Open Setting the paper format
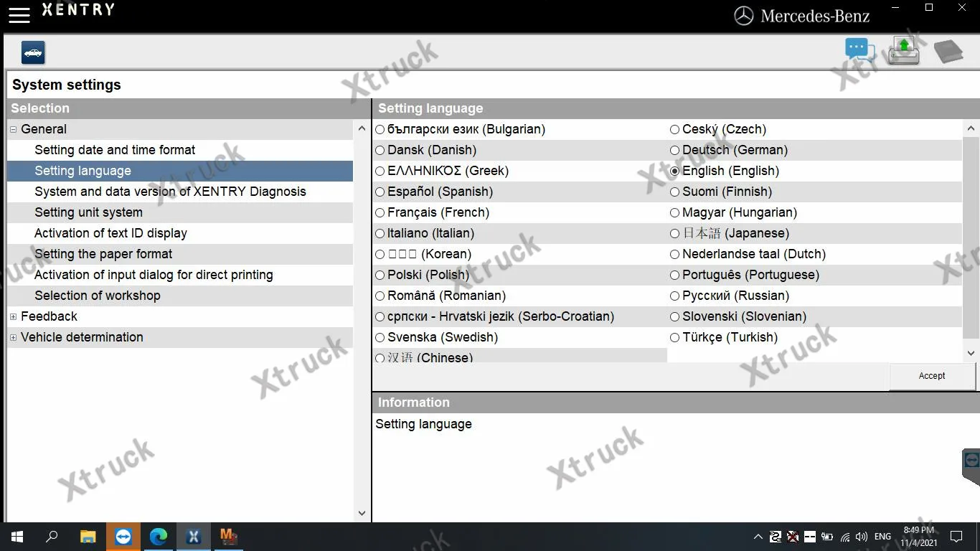The width and height of the screenshot is (980, 551). point(180,255)
